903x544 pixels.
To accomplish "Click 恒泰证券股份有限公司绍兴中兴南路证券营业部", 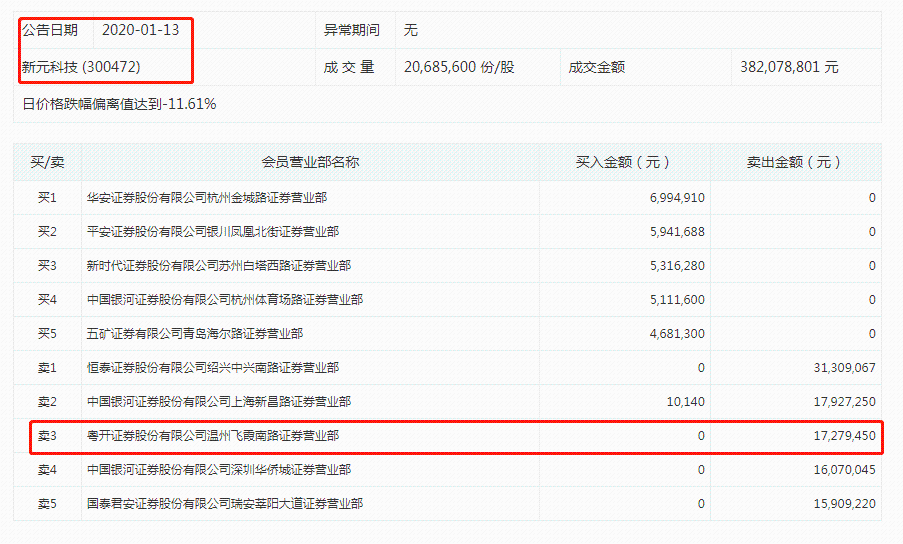I will (213, 367).
